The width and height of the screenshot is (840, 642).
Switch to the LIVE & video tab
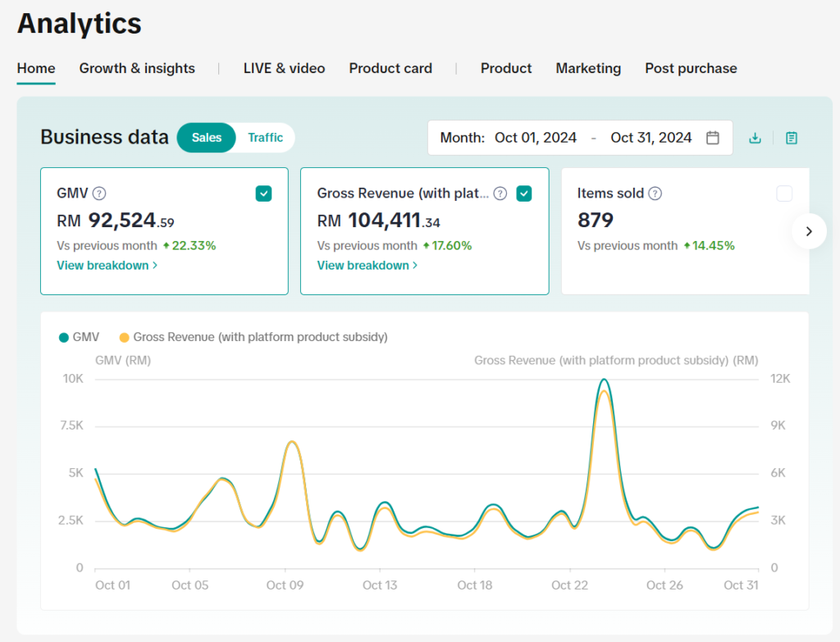click(x=284, y=68)
